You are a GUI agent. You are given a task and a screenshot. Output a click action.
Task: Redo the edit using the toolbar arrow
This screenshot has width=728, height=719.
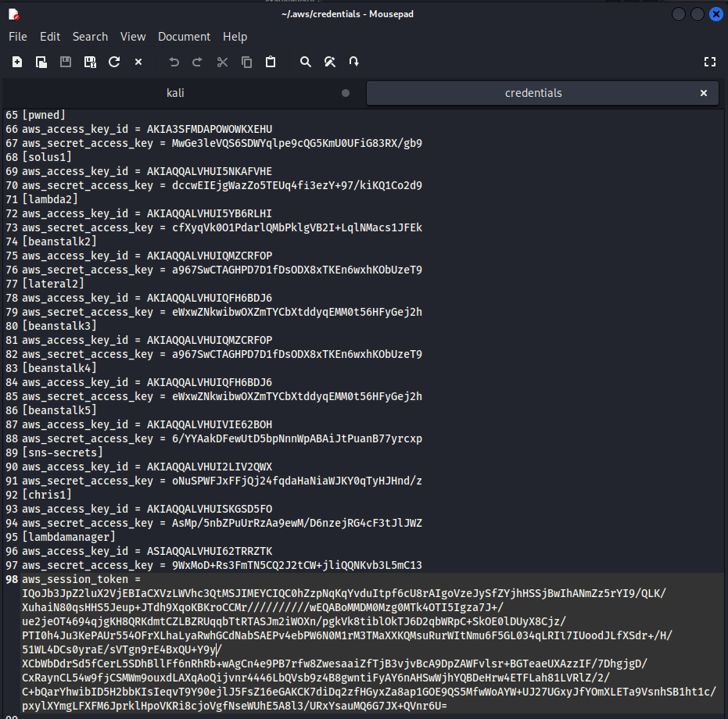pos(198,62)
